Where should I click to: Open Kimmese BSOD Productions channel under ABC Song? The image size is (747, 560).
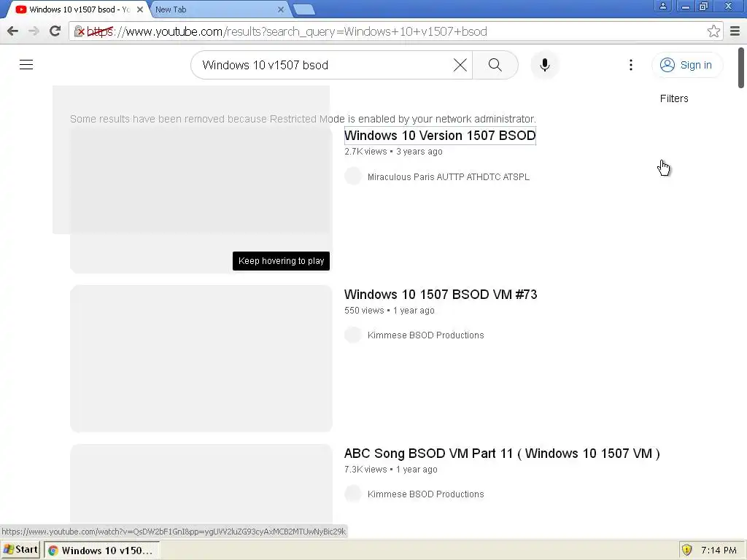(425, 494)
